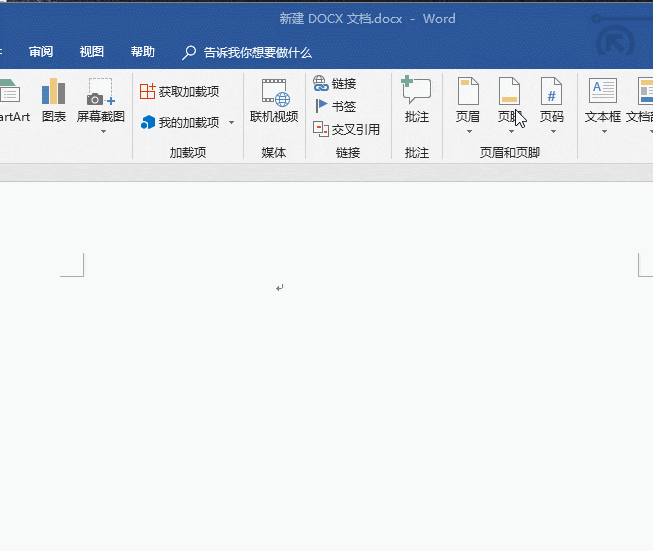Open the 帮助 tab
653x551 pixels.
(x=142, y=52)
